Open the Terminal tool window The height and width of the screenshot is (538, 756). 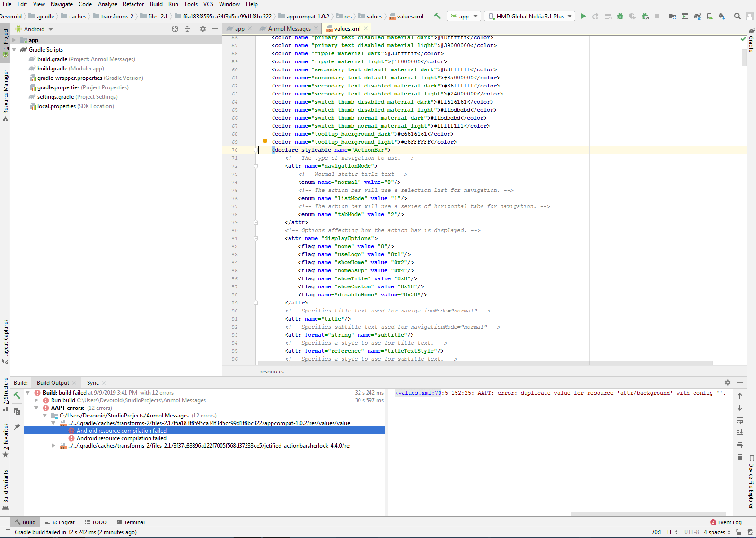tap(131, 522)
